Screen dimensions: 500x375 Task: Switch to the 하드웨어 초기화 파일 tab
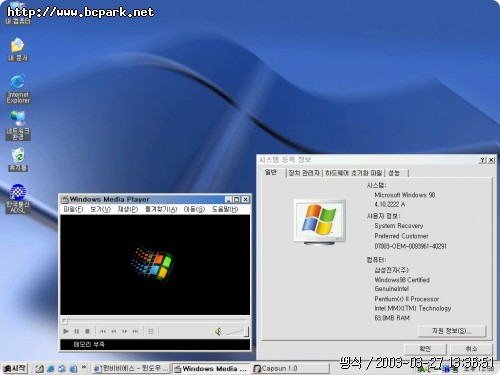pyautogui.click(x=353, y=173)
